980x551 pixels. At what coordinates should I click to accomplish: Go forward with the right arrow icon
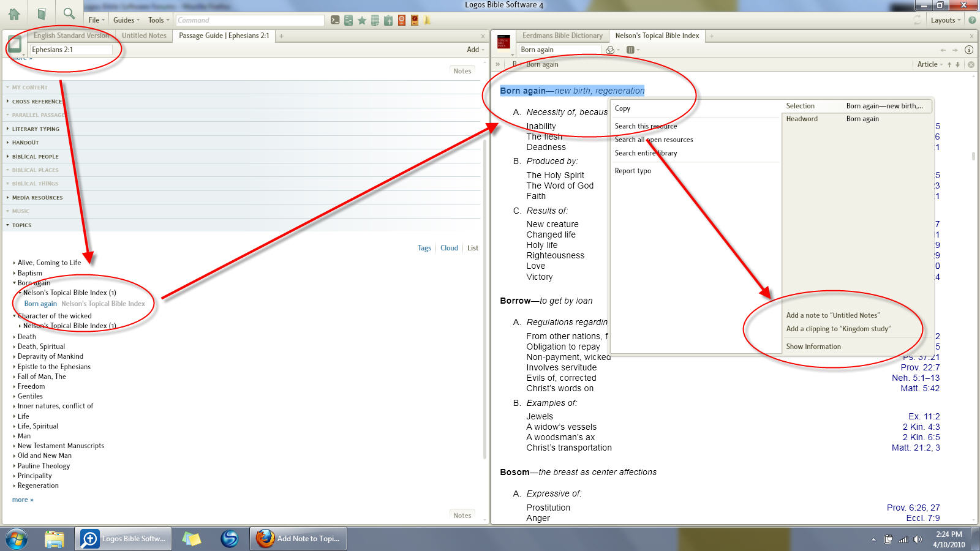coord(955,50)
